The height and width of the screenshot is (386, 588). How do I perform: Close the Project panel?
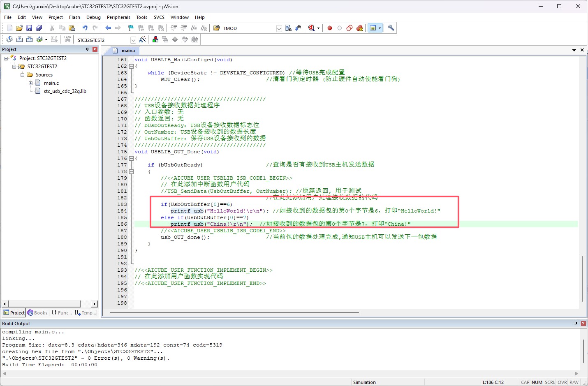95,49
